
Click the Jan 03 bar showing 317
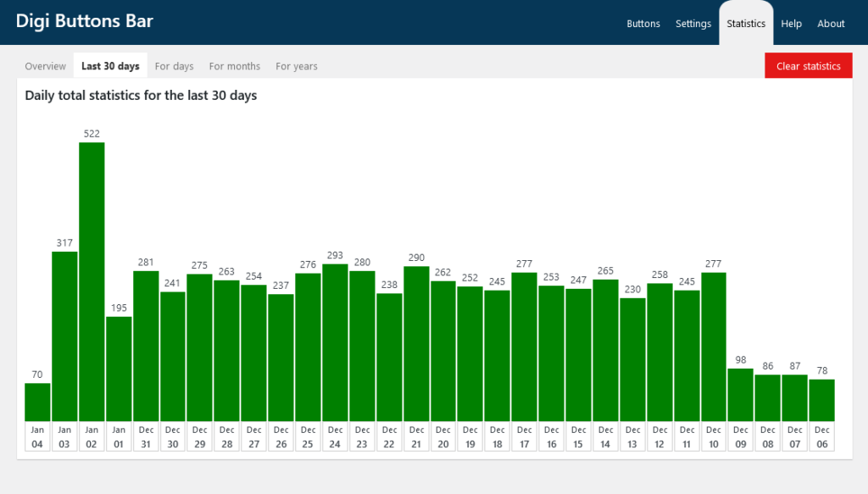point(64,336)
